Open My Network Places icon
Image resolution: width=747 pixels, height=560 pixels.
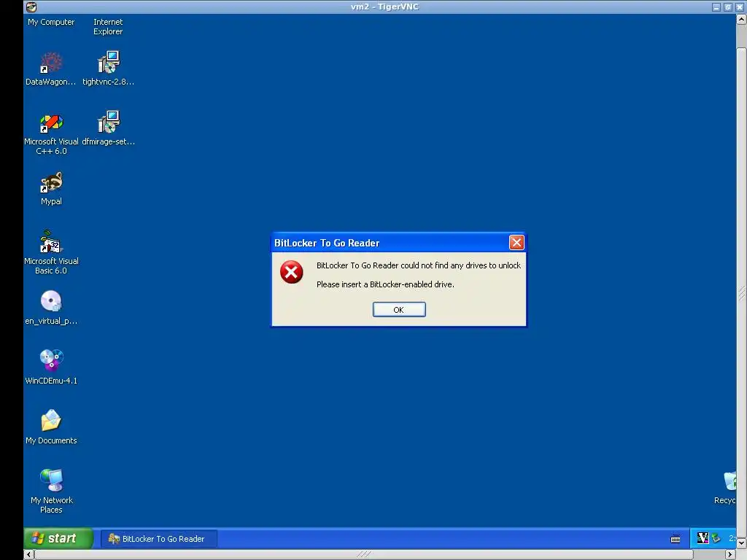(x=51, y=480)
